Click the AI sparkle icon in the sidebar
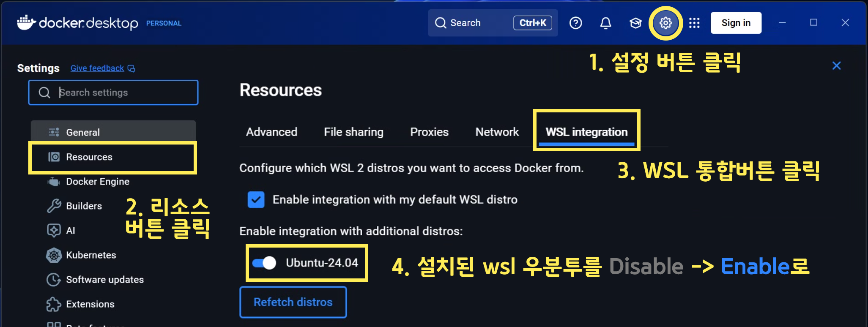This screenshot has height=327, width=868. point(54,230)
